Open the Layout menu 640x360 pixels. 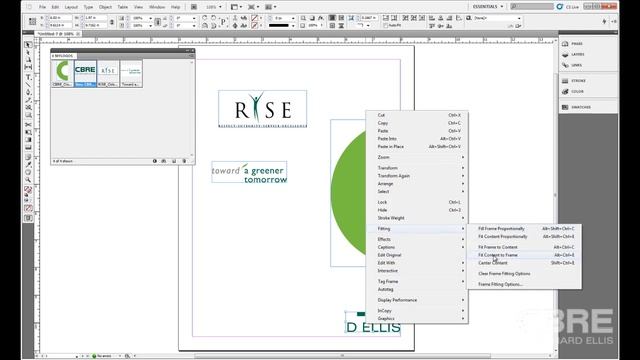[x=71, y=7]
